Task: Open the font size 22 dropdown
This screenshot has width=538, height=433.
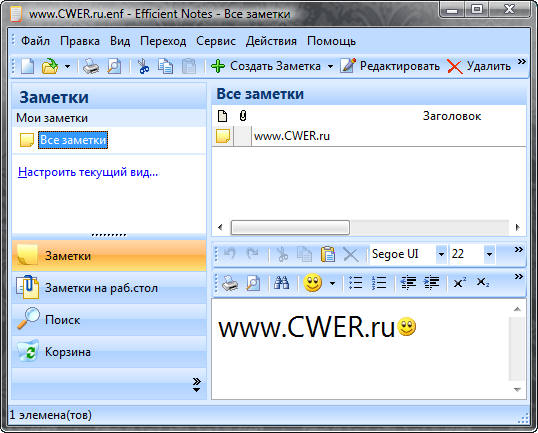Action: pos(489,254)
